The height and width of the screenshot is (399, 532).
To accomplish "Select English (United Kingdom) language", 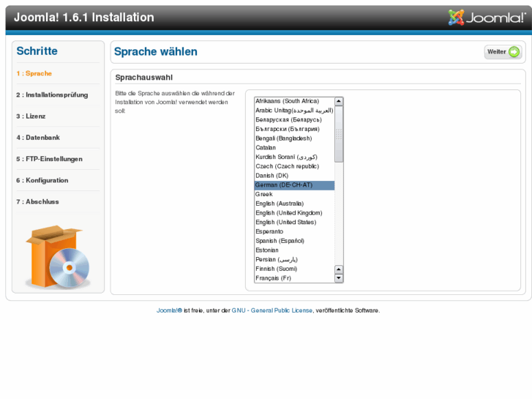I will (294, 213).
